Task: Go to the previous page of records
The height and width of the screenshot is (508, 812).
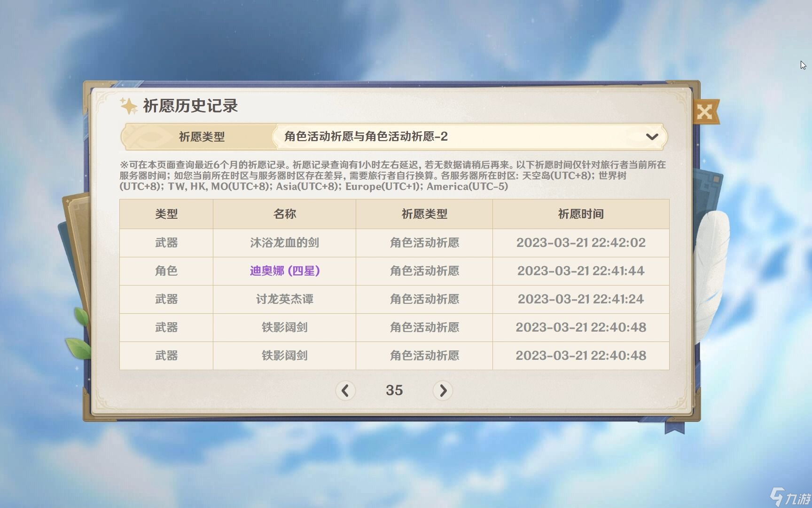Action: point(345,390)
